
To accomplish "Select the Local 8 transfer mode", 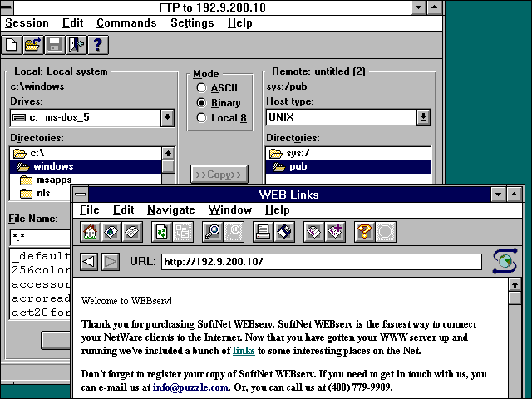I will click(x=222, y=118).
